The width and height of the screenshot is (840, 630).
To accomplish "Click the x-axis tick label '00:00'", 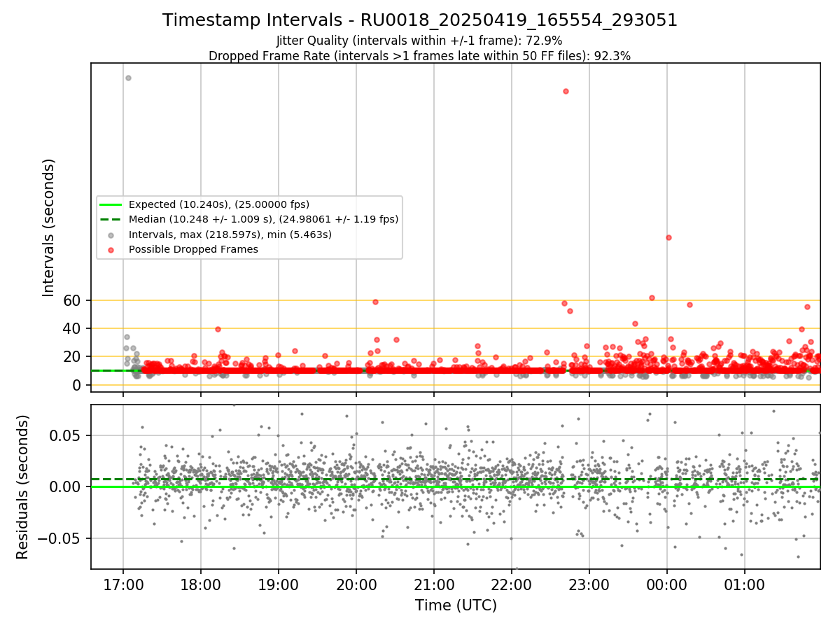I will pyautogui.click(x=667, y=584).
